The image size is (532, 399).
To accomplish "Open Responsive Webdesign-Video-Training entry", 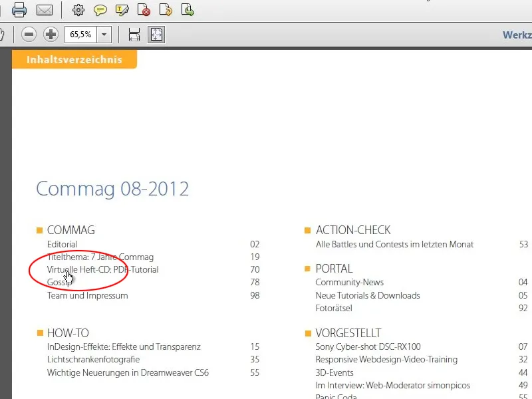I will pos(386,359).
